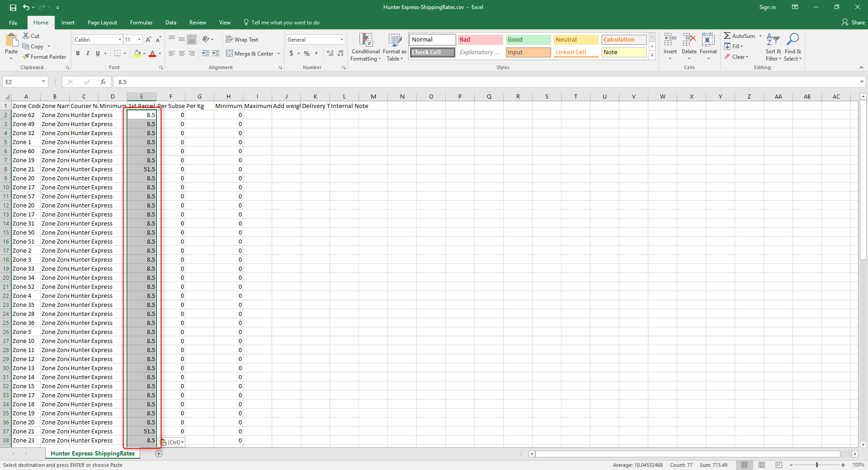Click the Decrease Decimal icon
The image size is (868, 470).
(340, 53)
